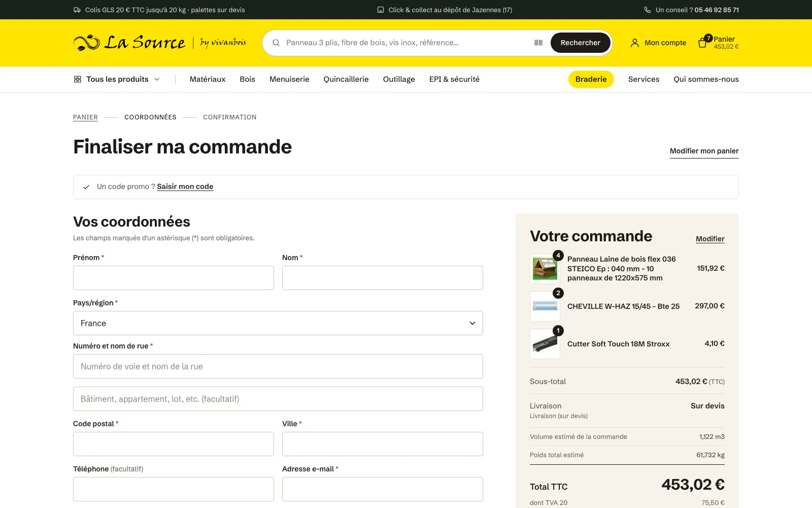Click the barcode scanner icon in search bar

[538, 43]
